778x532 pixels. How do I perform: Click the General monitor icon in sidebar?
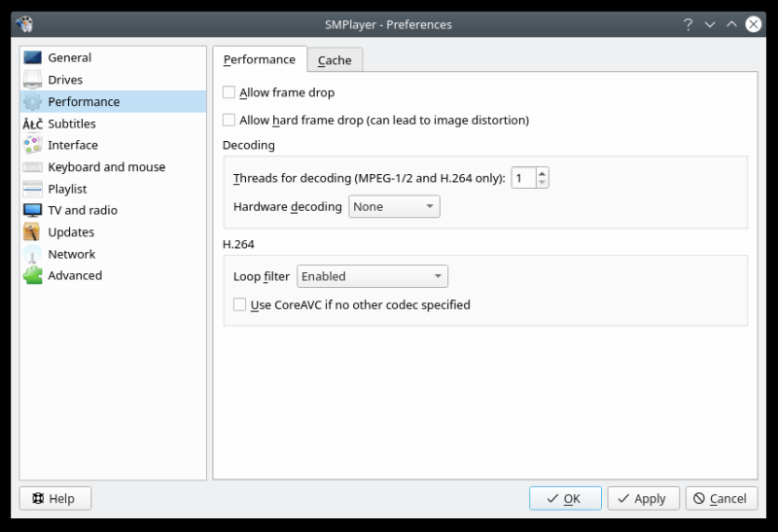coord(33,57)
